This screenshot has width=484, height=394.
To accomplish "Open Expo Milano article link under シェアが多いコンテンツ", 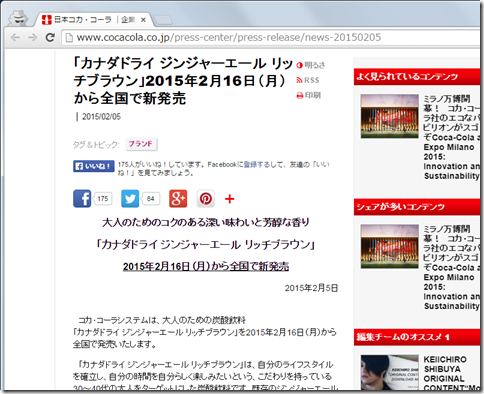I will click(x=452, y=268).
